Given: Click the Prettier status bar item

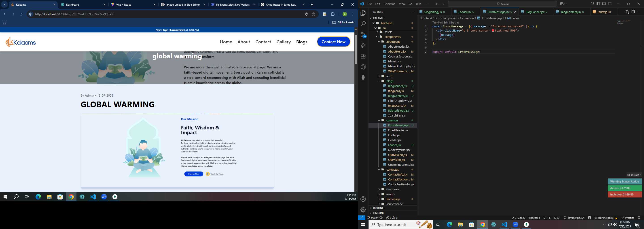Looking at the screenshot, I should (x=628, y=218).
